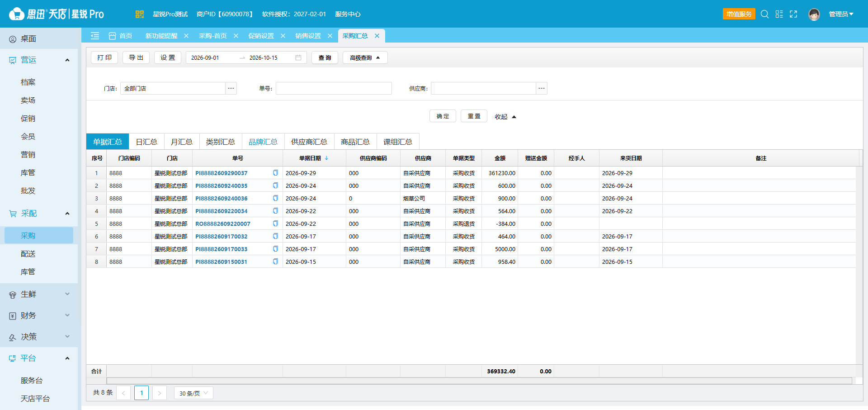Collapse the 采配 sidebar section
Image resolution: width=868 pixels, height=410 pixels.
pyautogui.click(x=67, y=214)
